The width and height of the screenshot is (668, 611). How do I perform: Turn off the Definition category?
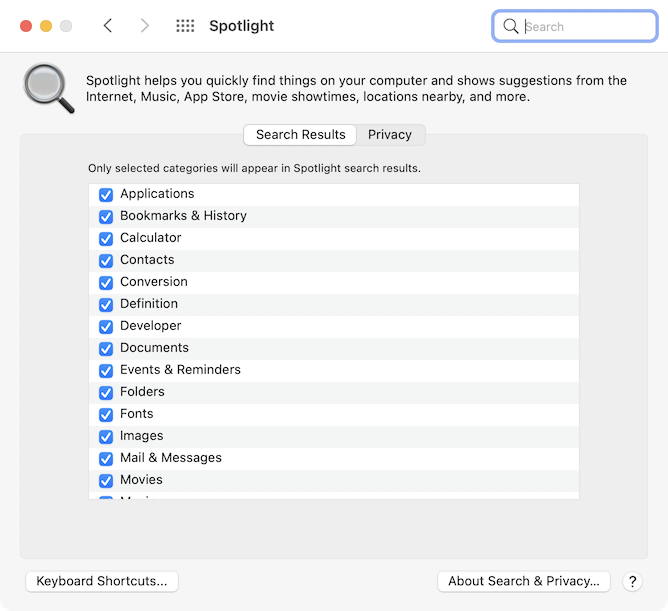(x=106, y=305)
